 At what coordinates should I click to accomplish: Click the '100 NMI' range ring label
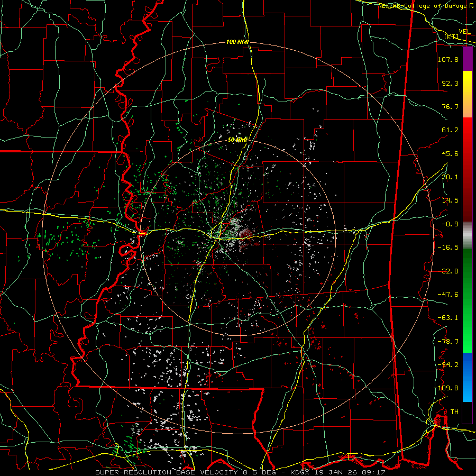237,42
